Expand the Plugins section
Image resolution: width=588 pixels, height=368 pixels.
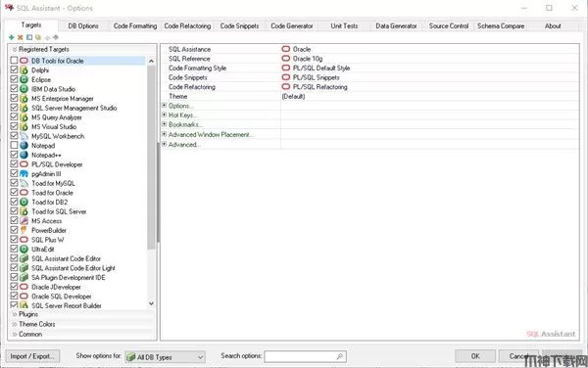click(x=15, y=314)
